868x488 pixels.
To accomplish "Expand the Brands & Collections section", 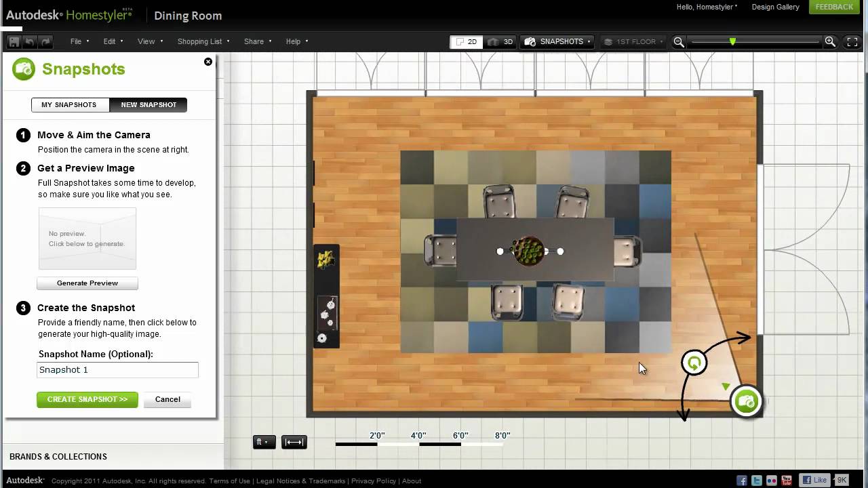I will (x=58, y=456).
